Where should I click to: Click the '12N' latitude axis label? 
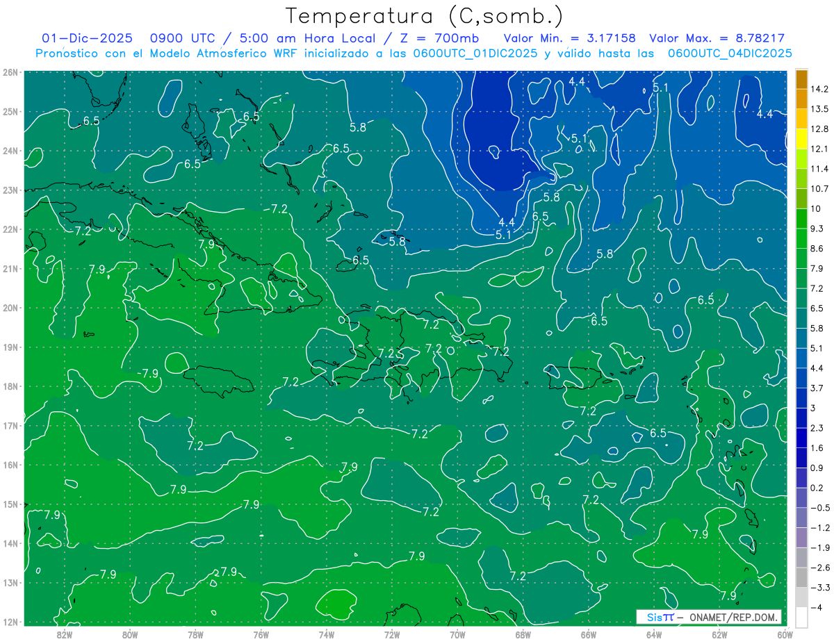click(10, 622)
